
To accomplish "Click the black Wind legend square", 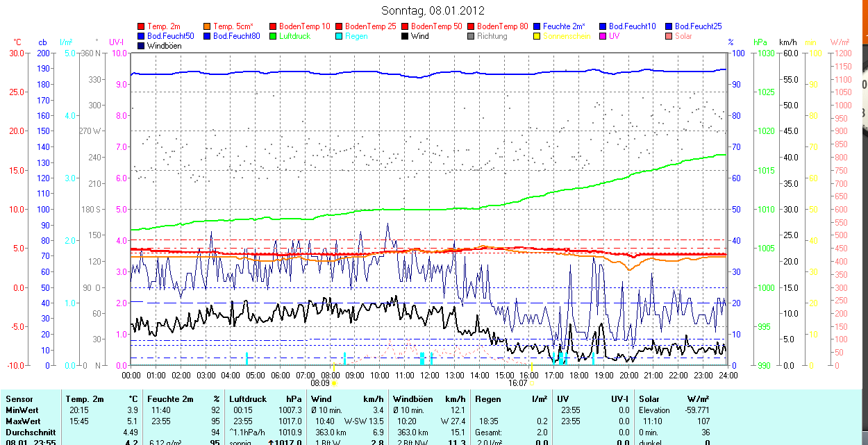I will (405, 36).
